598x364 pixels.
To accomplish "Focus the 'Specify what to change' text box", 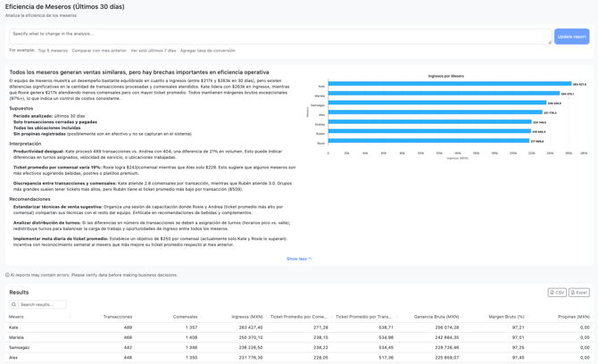I will (x=277, y=36).
